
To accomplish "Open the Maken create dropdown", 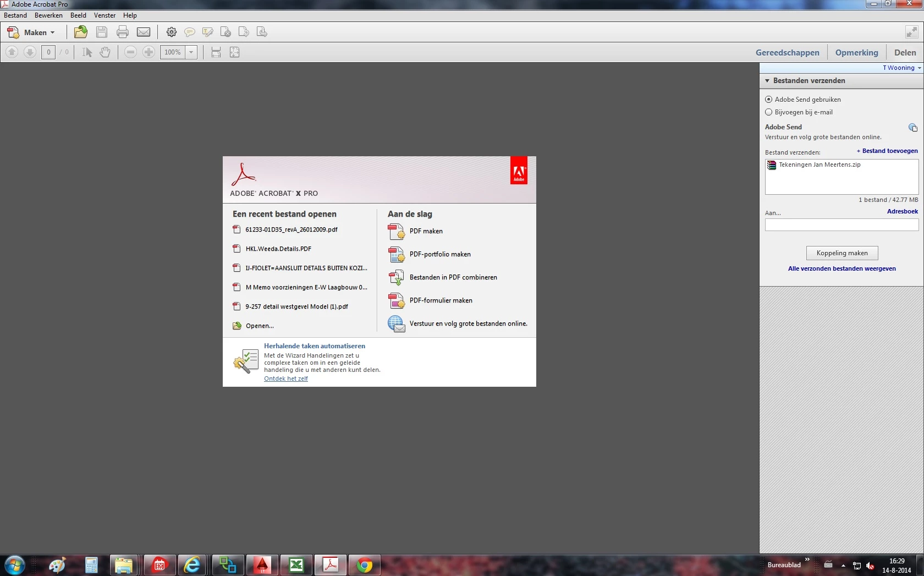I will [x=31, y=32].
